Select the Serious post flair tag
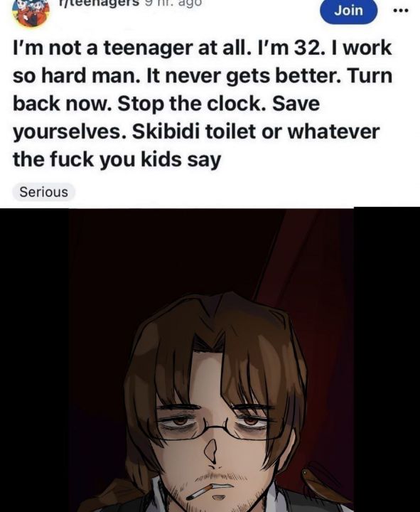420x512 pixels. 44,192
